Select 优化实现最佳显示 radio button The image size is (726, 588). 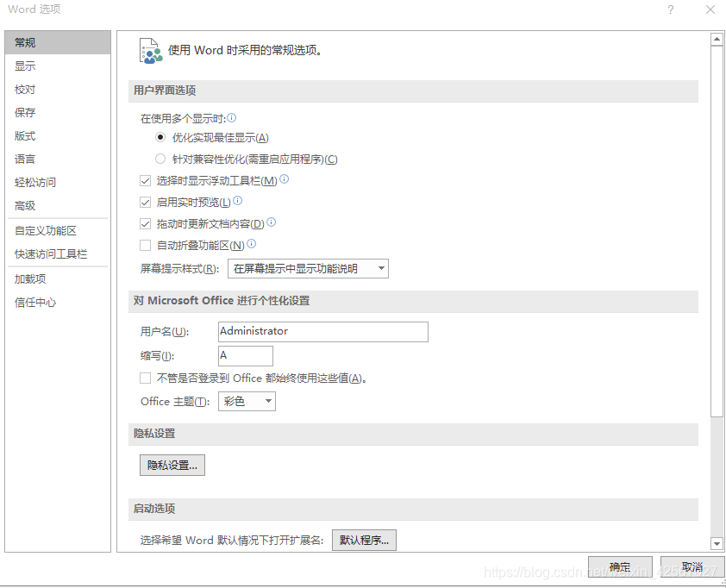160,137
